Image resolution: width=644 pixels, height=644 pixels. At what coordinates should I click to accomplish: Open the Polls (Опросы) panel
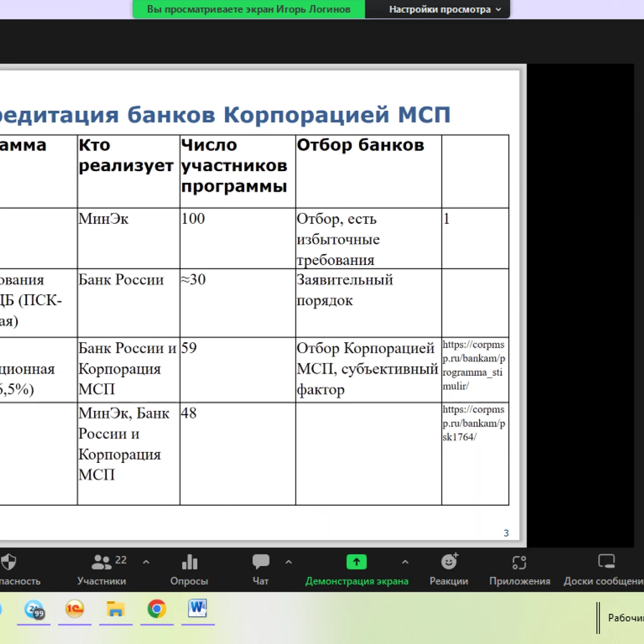click(x=189, y=570)
